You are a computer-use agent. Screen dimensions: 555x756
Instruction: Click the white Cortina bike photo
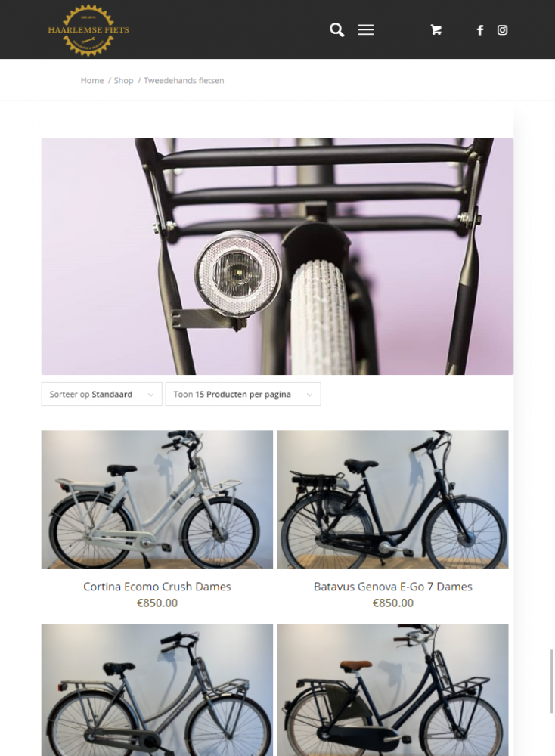click(157, 499)
